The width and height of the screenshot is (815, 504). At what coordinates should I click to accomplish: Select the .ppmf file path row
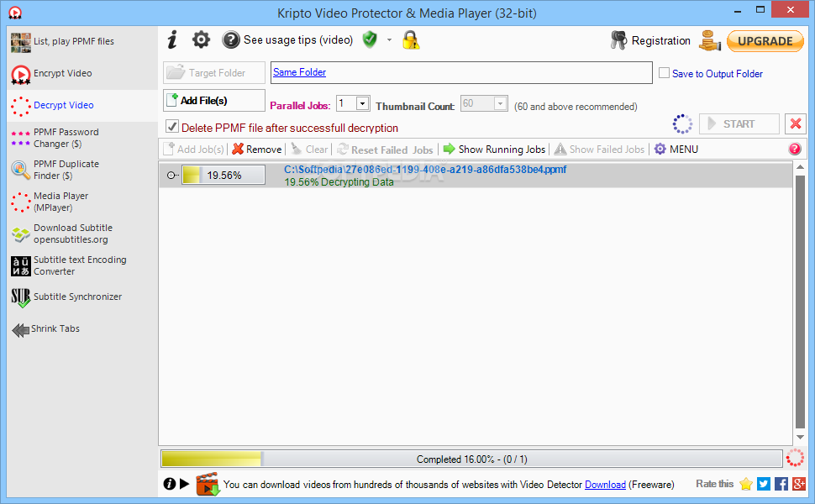coord(424,170)
